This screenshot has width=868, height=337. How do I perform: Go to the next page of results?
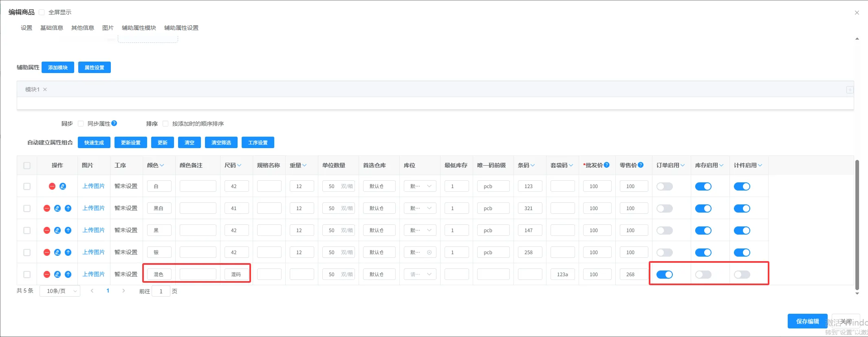[123, 291]
